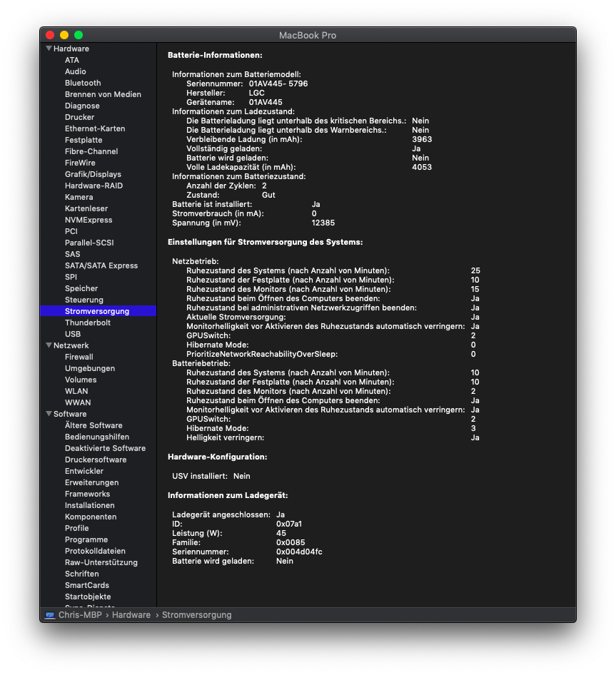Screen dimensions: 616x675
Task: Collapse the Netzwerk section triangle
Action: coord(49,345)
